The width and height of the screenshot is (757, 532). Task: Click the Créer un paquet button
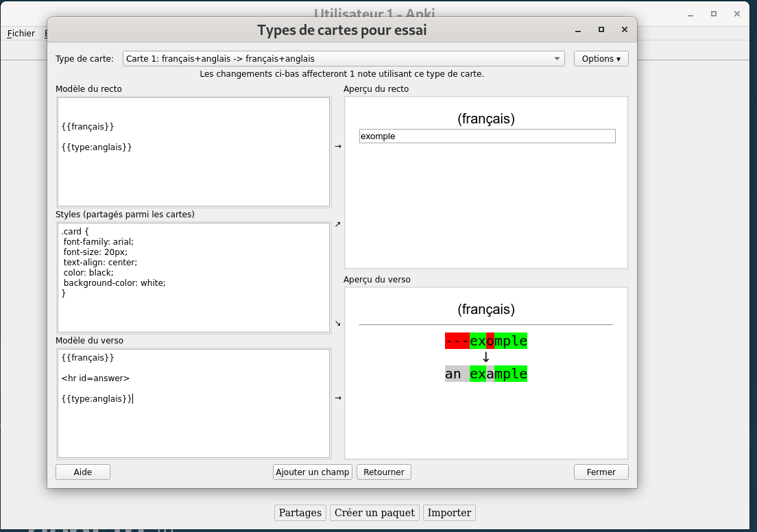[374, 513]
